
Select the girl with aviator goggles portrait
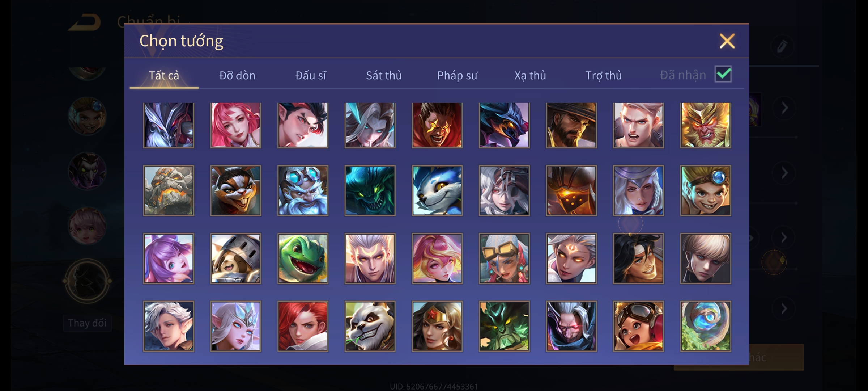tap(638, 326)
